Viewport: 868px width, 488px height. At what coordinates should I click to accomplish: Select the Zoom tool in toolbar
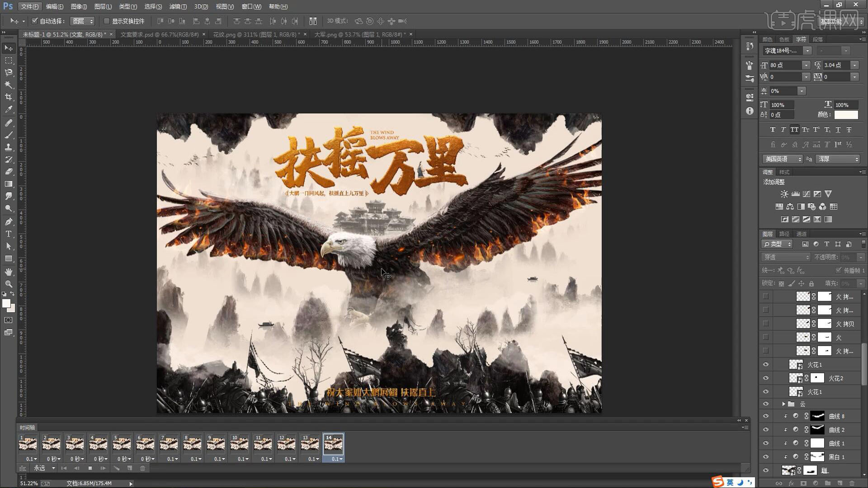tap(9, 284)
